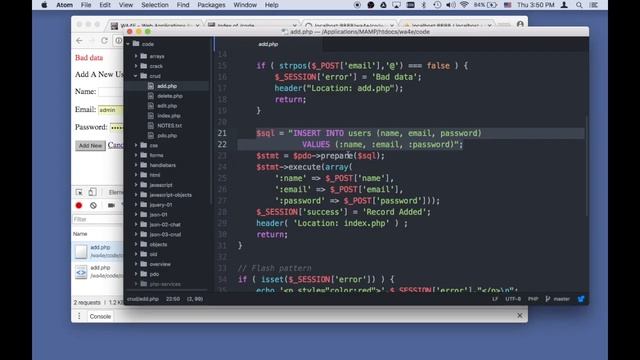Click Add New button in browser form
The height and width of the screenshot is (360, 640).
(90, 146)
